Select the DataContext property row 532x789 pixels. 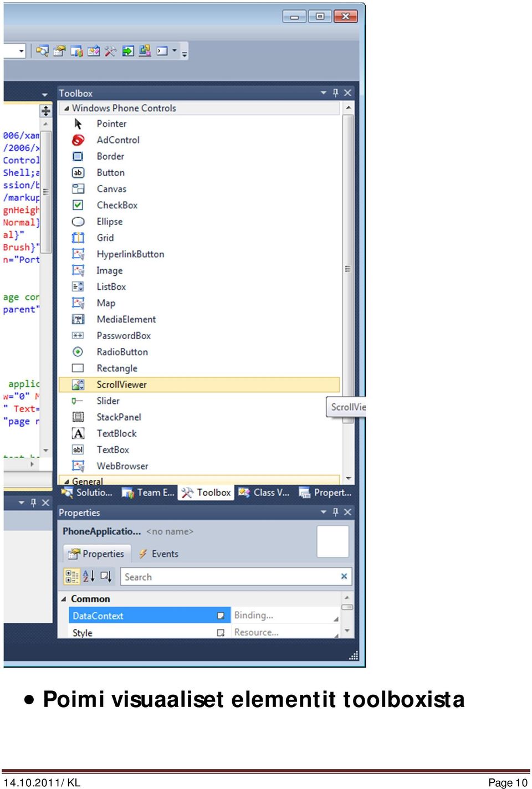point(149,616)
